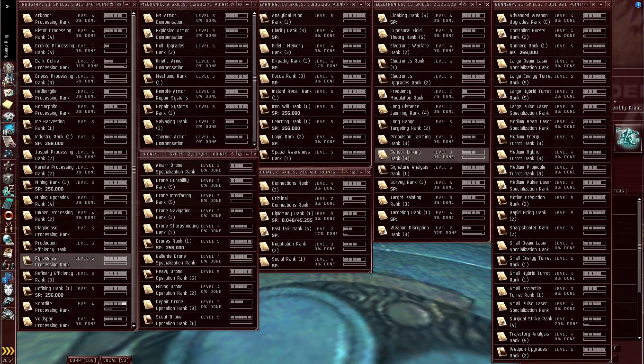Screen dimensions: 644x364
Task: Open the red lifebuoy help icon
Action: coord(8,216)
